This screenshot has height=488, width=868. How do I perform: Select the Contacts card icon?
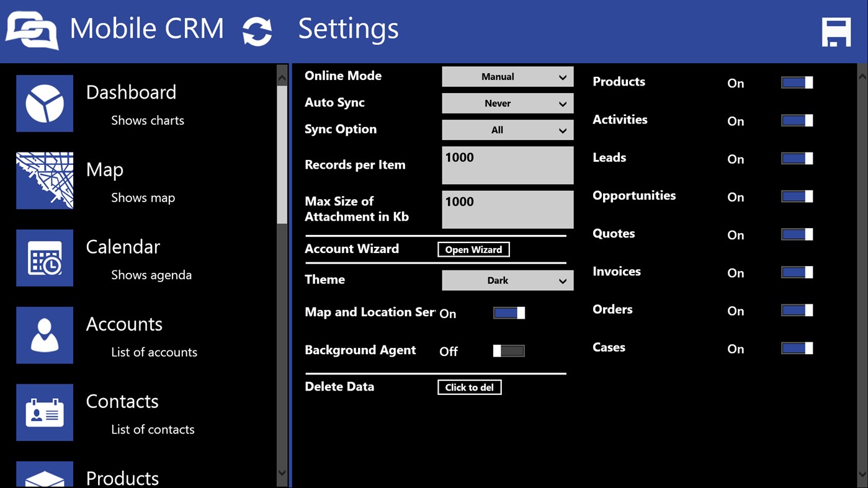click(44, 412)
